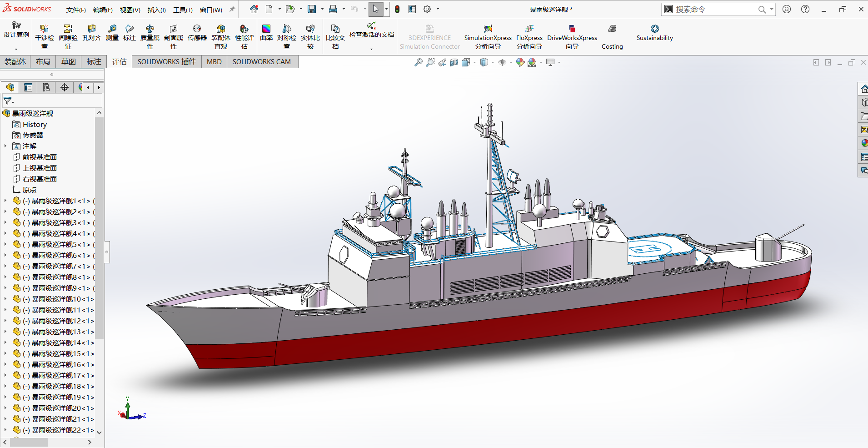868x448 pixels.
Task: Launch the SimulationXpress analysis wizard
Action: (488, 36)
